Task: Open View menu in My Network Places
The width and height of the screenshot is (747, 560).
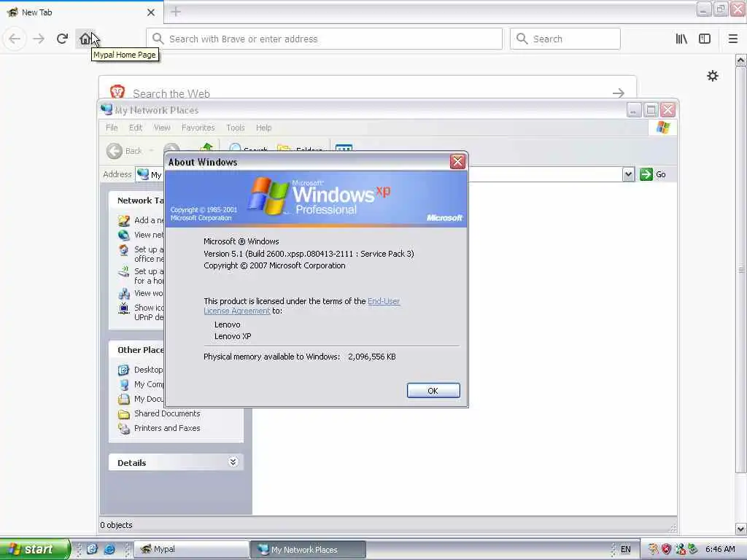Action: tap(161, 128)
